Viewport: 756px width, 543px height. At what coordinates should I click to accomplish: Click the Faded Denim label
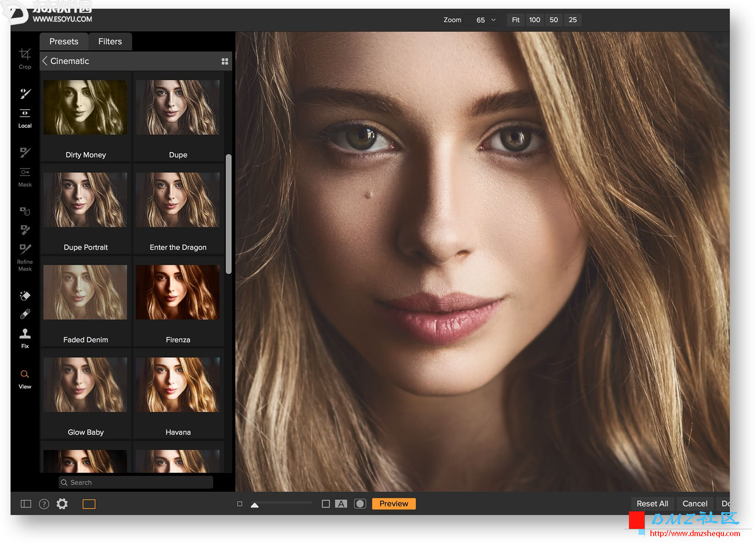pyautogui.click(x=86, y=340)
